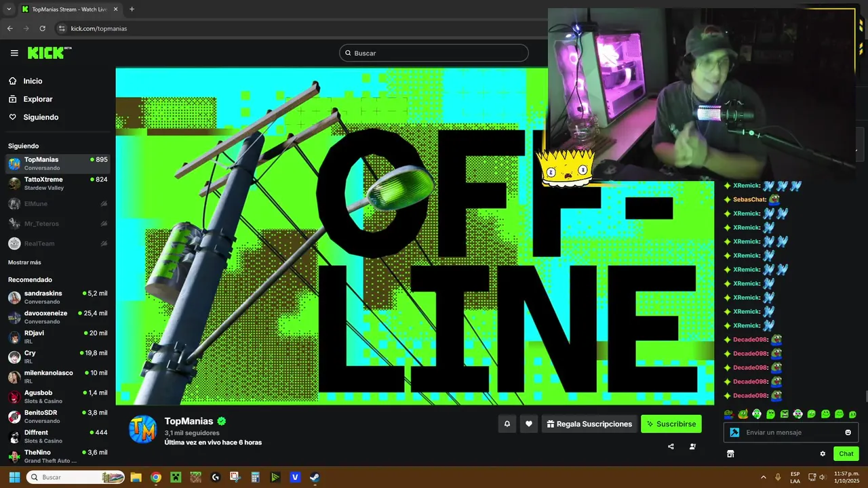
Task: Focus the Kick Buscar search field
Action: coord(434,53)
